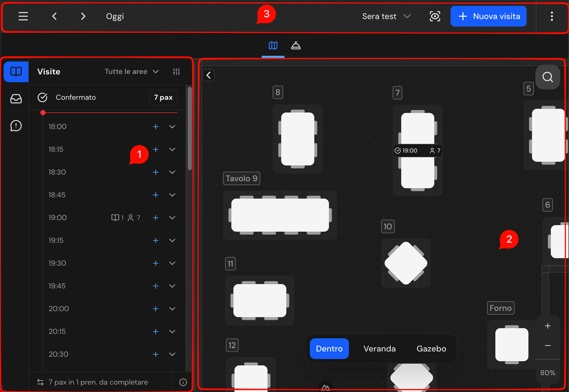Screen dimensions: 569x392
Task: Add a visit at 18:30
Action: [x=156, y=172]
